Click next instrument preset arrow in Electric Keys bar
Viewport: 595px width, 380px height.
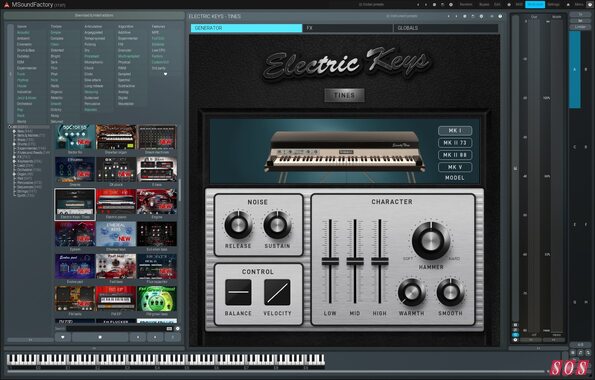456,16
